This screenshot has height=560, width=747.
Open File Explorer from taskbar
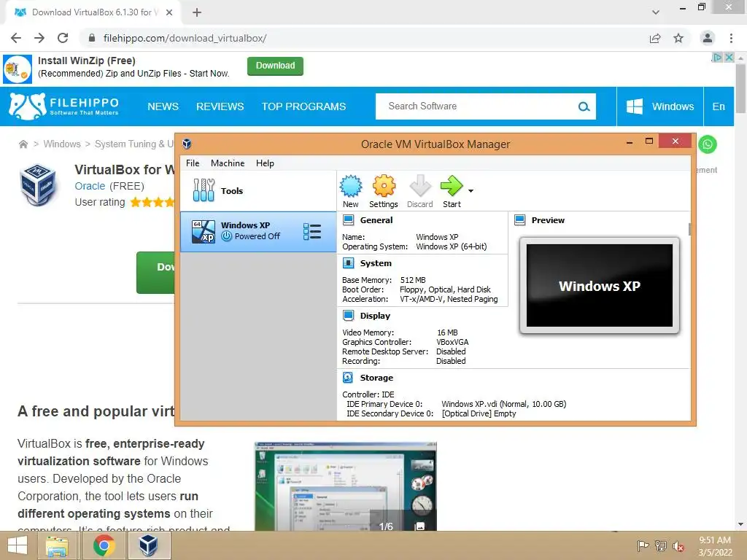57,545
